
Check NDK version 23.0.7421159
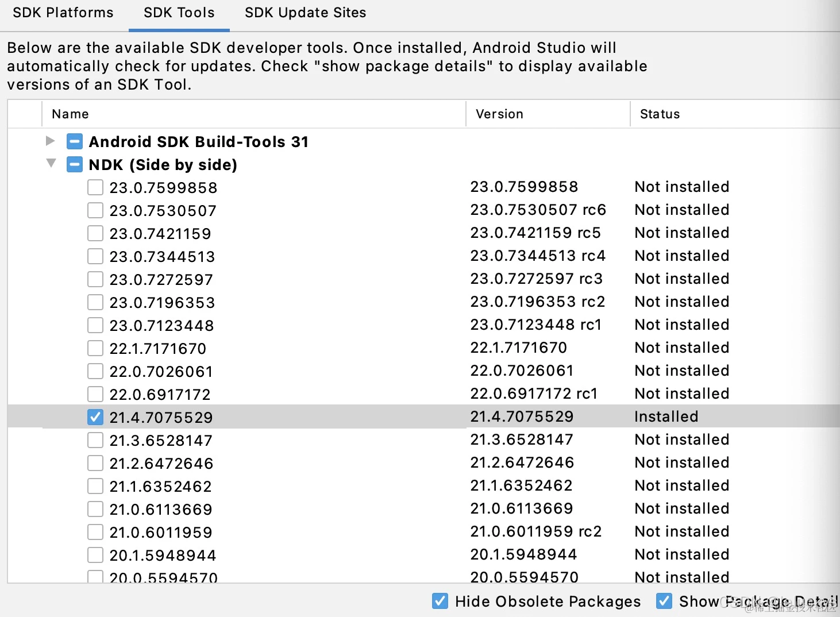point(95,233)
